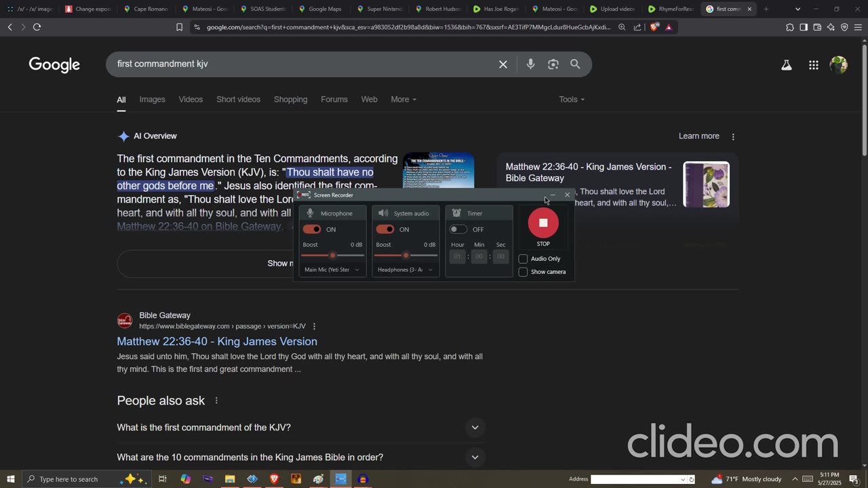Image resolution: width=868 pixels, height=488 pixels.
Task: Open the Main Mic device dropdown
Action: (332, 270)
